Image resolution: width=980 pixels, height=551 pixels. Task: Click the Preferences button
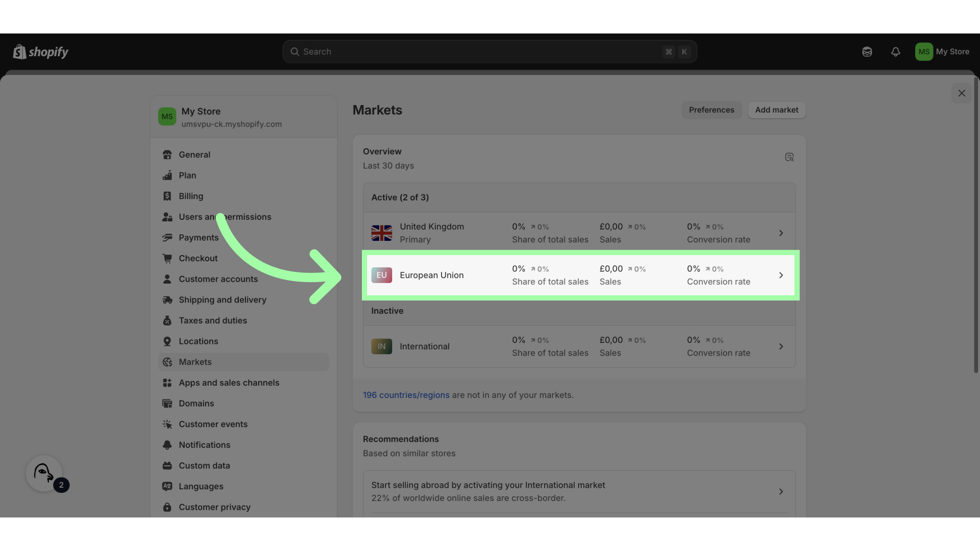[712, 110]
